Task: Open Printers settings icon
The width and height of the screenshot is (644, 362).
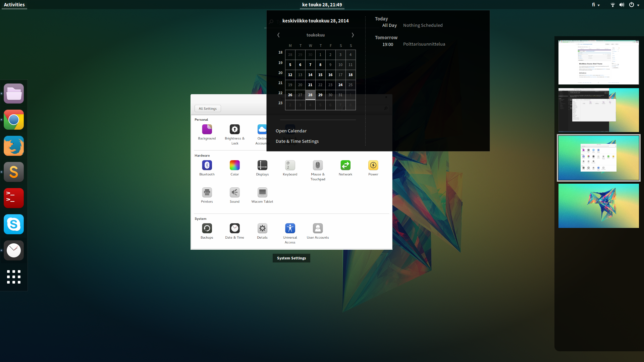Action: [x=207, y=193]
